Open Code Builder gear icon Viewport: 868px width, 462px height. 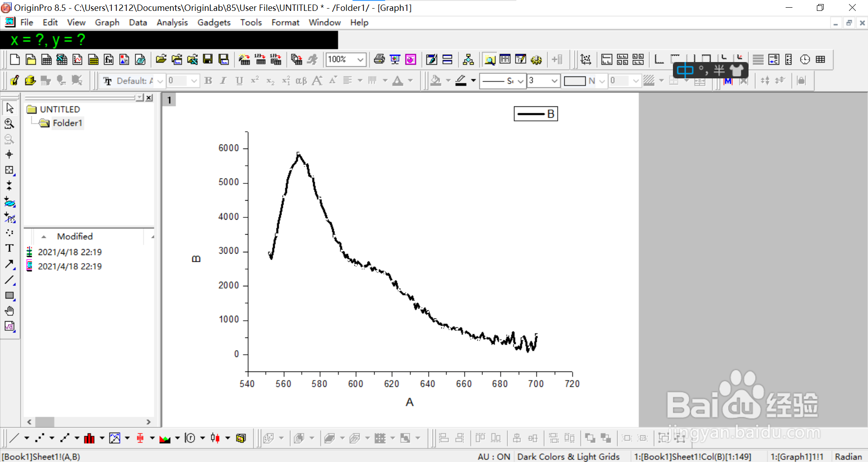coord(536,59)
